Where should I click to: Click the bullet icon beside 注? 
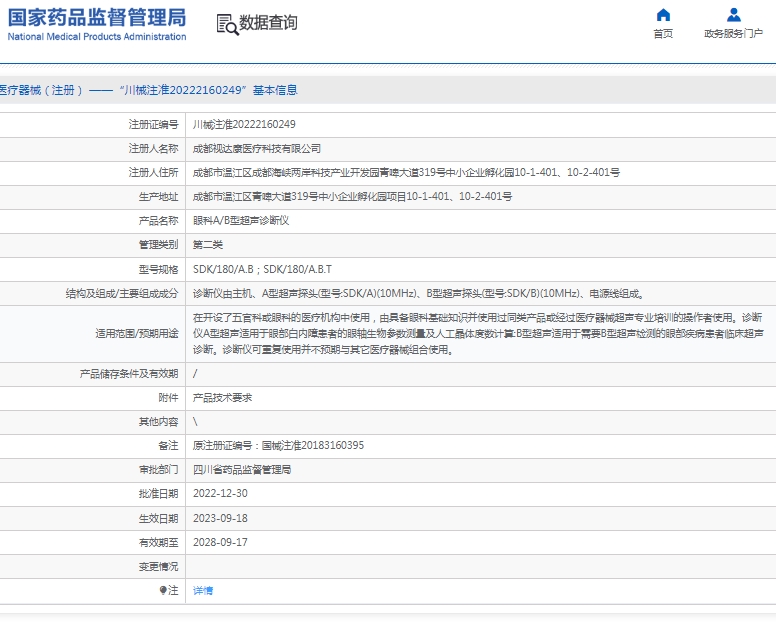(x=163, y=590)
